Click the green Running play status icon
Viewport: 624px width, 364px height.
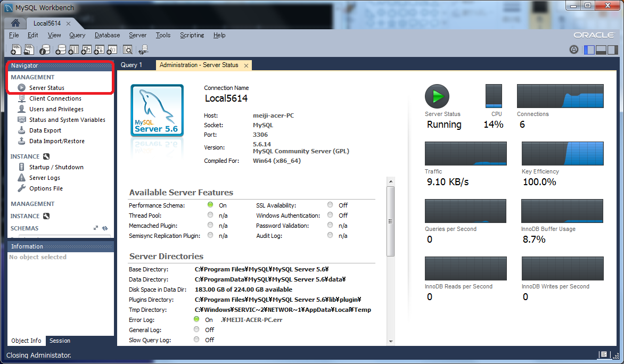tap(437, 96)
